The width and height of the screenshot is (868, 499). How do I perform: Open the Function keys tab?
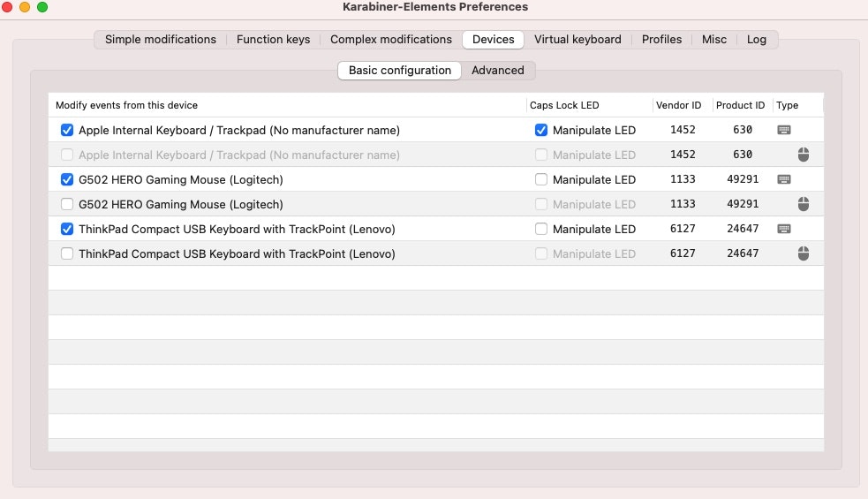pos(273,40)
